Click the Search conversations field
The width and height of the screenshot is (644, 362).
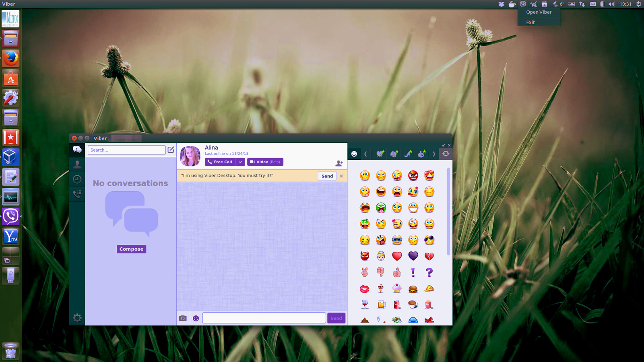click(126, 150)
